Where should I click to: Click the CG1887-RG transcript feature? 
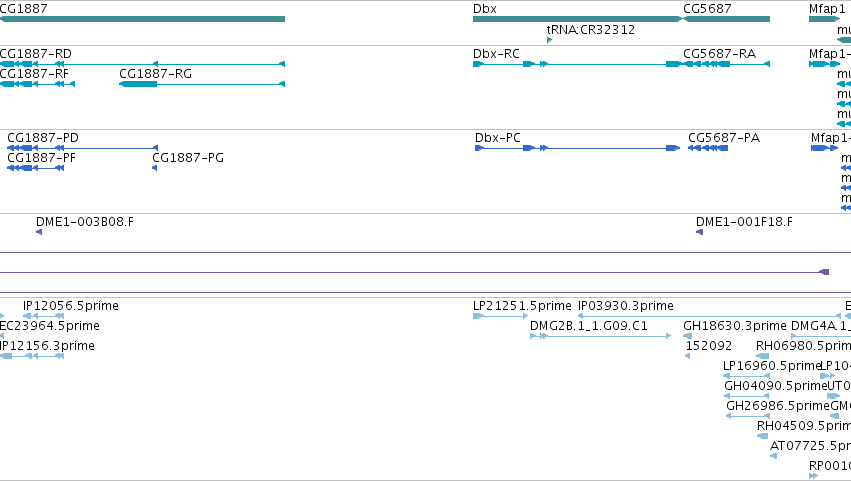(202, 84)
